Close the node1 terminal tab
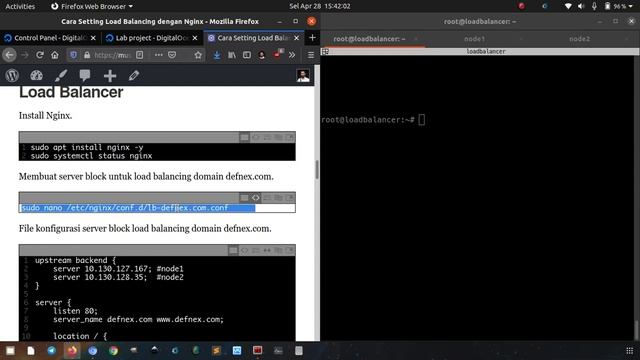Screen dimensions: 640x360 (x=521, y=39)
